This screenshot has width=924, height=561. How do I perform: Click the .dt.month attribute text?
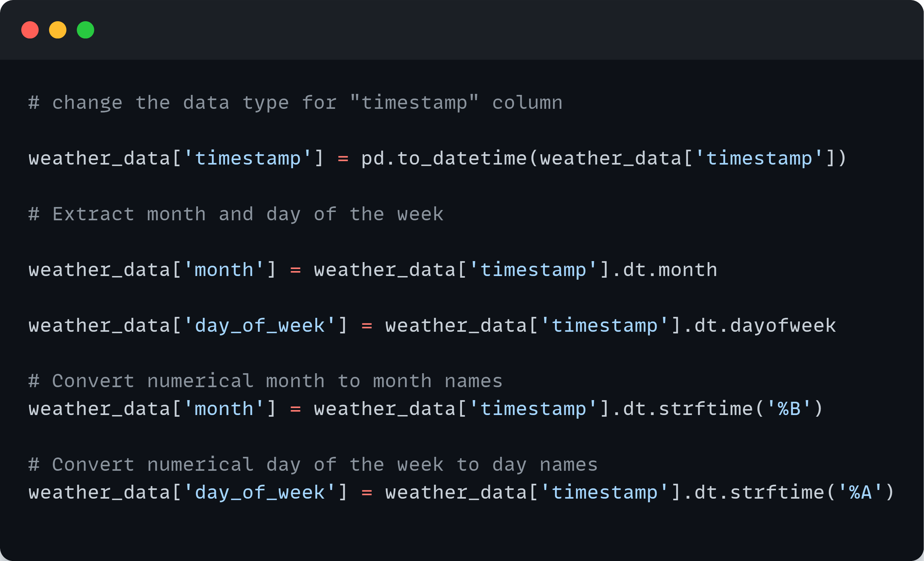664,270
